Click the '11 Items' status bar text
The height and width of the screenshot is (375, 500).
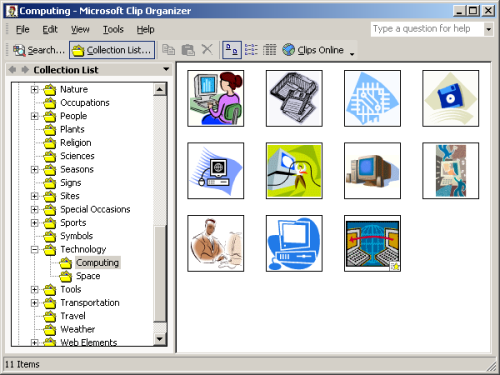[x=22, y=364]
